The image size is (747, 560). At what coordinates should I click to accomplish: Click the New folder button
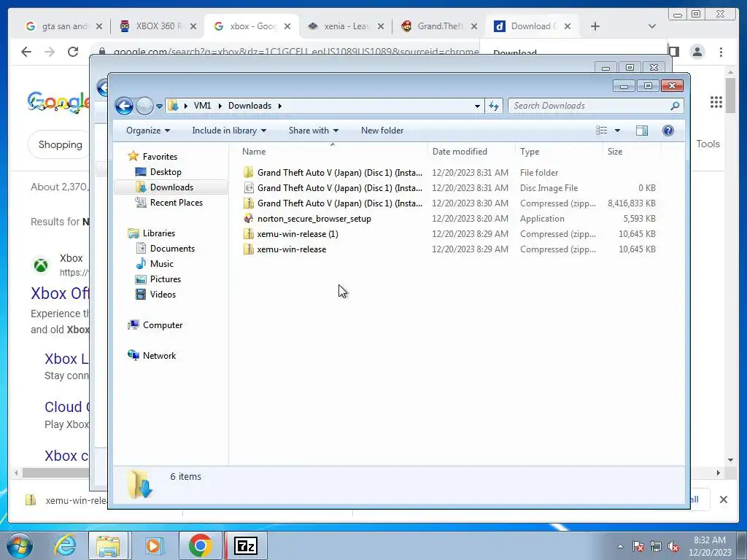(382, 131)
